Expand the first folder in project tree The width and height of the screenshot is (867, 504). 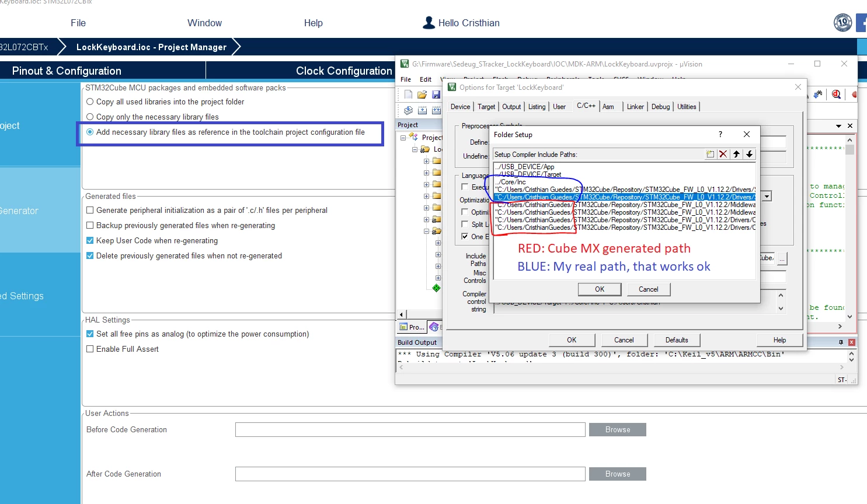[426, 161]
